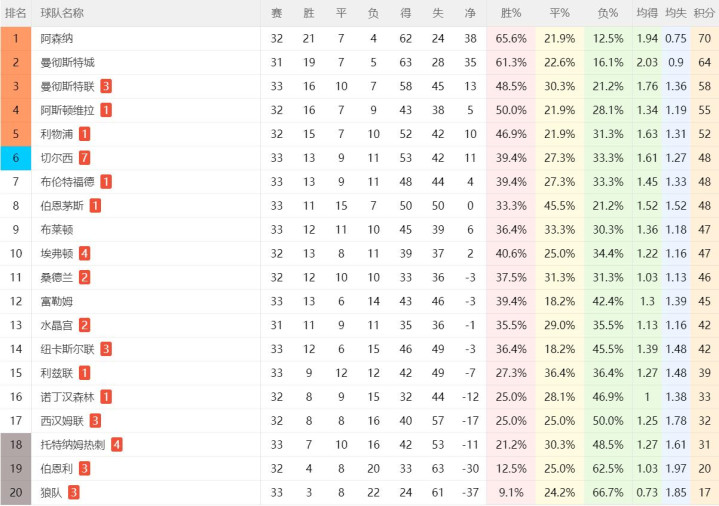Click 阿森纳's points value 70

[704, 38]
